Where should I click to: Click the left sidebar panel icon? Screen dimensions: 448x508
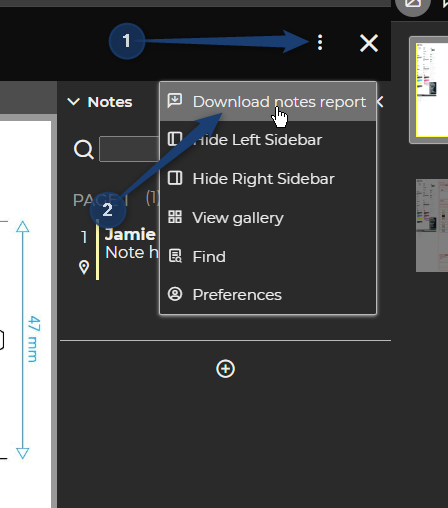(175, 139)
